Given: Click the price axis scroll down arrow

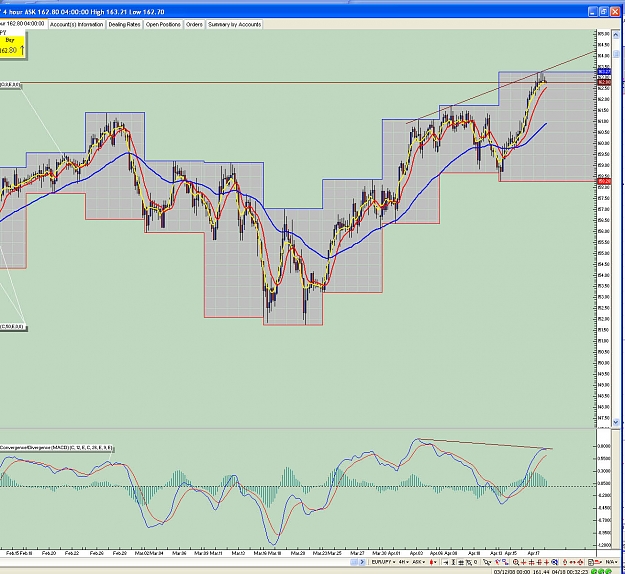Looking at the screenshot, I should (x=616, y=422).
